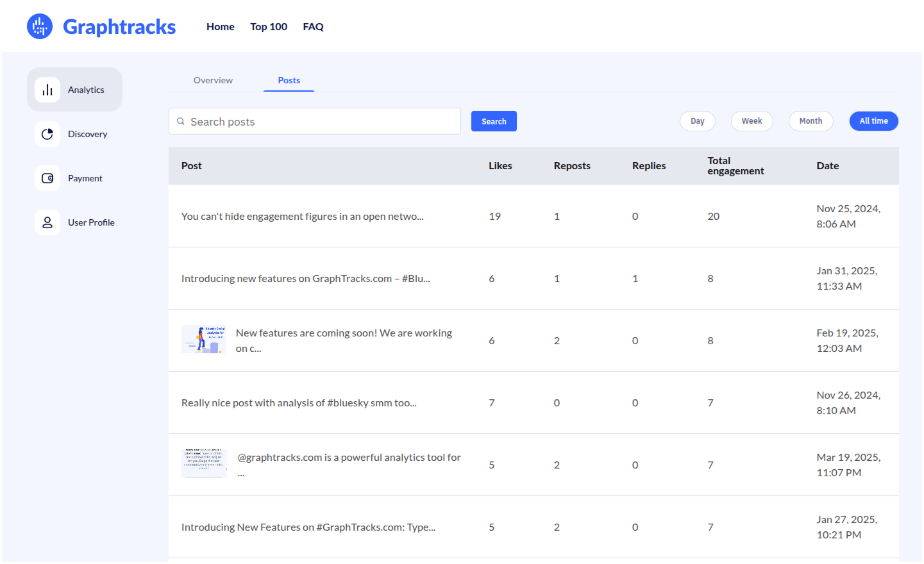The width and height of the screenshot is (924, 564).
Task: Open thumbnail of 'New features are coming soon' post
Action: 203,339
